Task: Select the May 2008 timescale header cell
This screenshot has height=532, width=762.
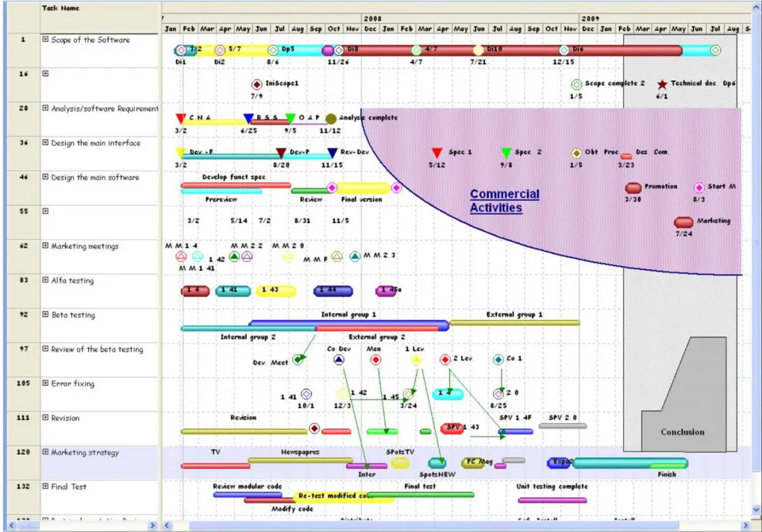Action: (x=460, y=29)
